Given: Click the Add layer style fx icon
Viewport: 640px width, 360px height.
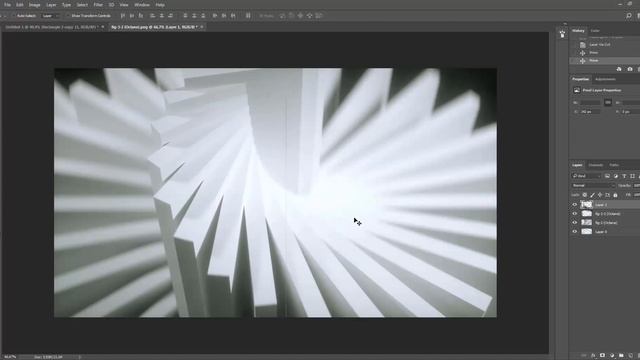Looking at the screenshot, I should (593, 356).
